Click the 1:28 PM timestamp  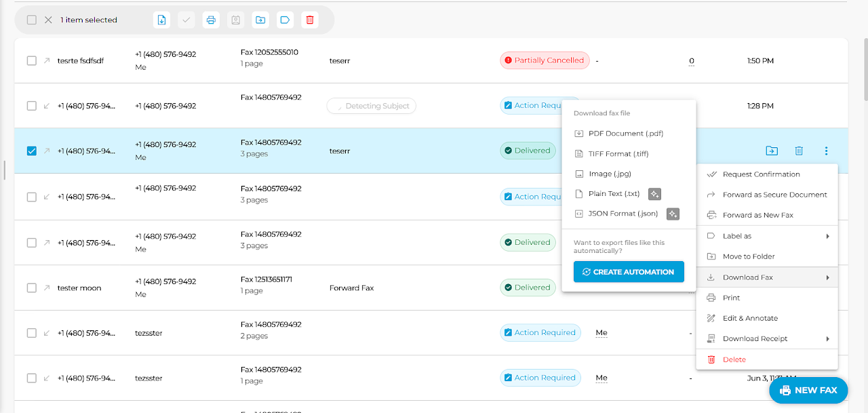click(x=760, y=106)
